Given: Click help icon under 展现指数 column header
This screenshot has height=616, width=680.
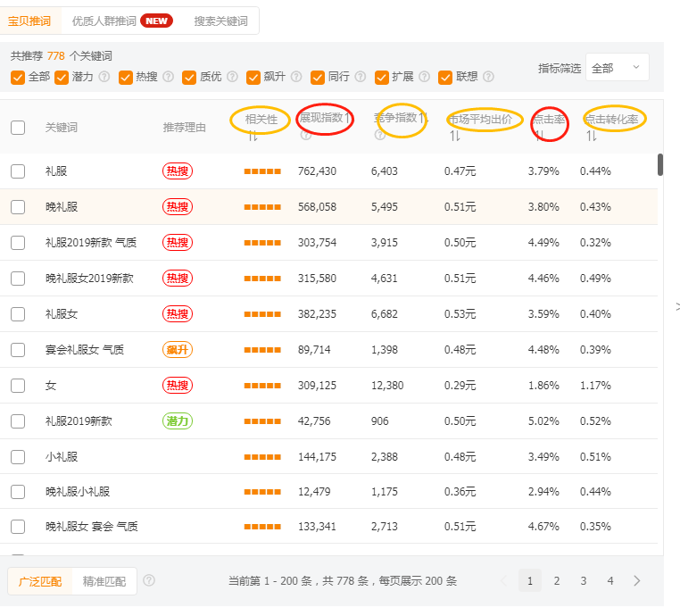Looking at the screenshot, I should click(x=306, y=136).
